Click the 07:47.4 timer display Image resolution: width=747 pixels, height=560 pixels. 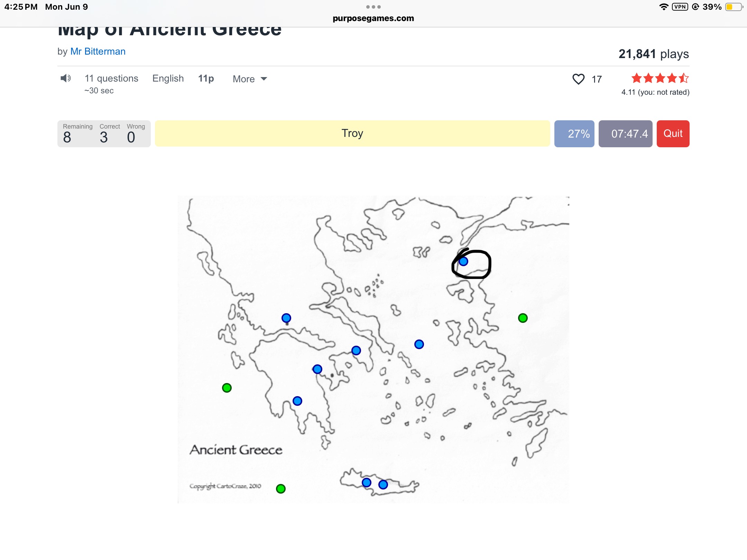(625, 134)
